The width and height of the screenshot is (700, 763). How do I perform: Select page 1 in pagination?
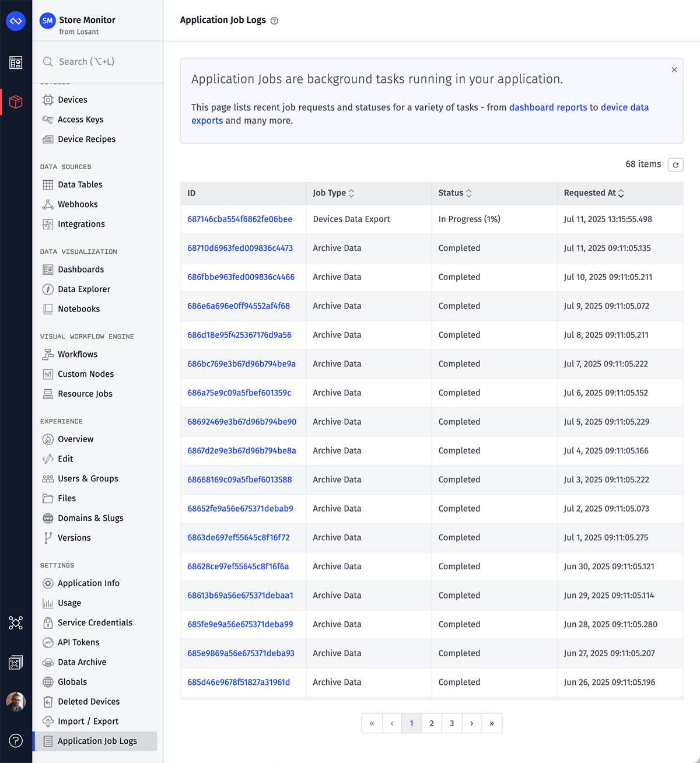(412, 723)
